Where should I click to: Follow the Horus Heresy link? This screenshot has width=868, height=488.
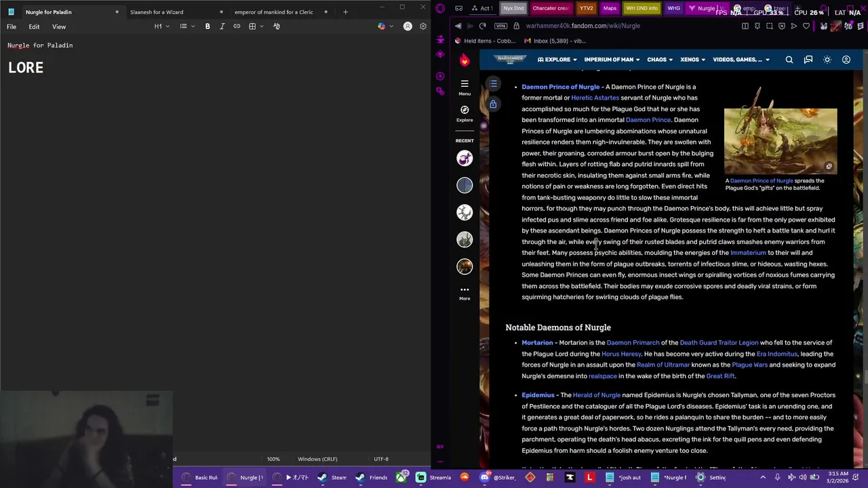coord(621,354)
